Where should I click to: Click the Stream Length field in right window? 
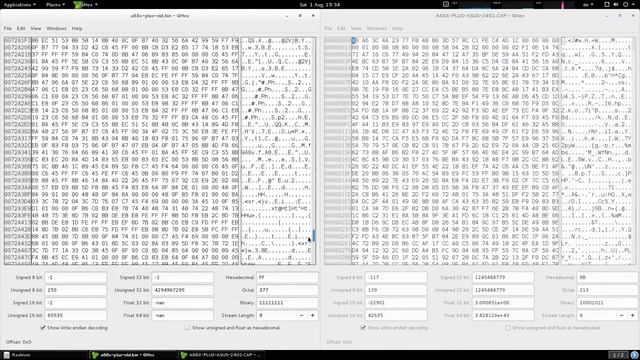tap(597, 316)
